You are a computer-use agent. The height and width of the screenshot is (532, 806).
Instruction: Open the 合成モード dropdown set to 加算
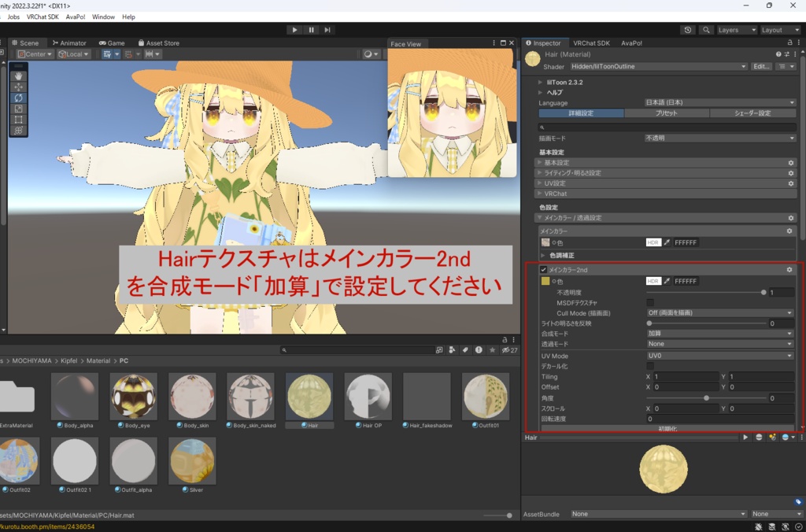[720, 334]
